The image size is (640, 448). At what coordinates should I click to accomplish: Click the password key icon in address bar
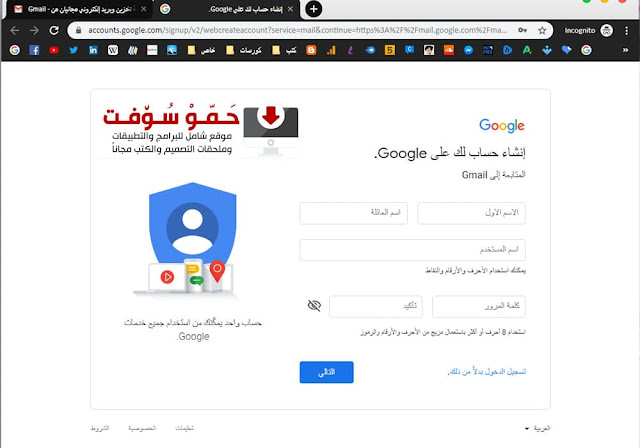(x=522, y=30)
